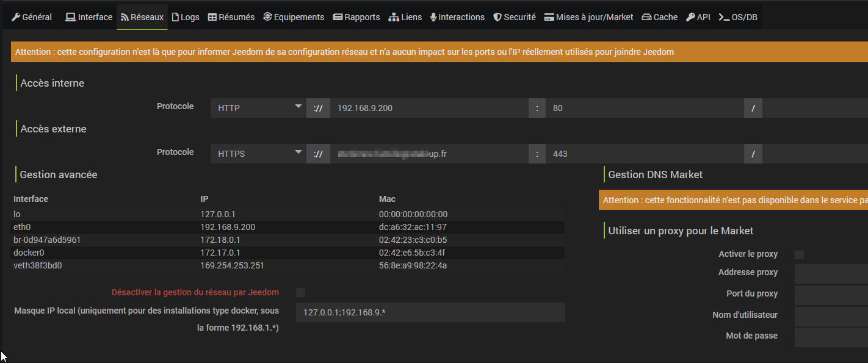Click the internal port field showing 80
Viewport: 868px width, 363px height.
645,108
